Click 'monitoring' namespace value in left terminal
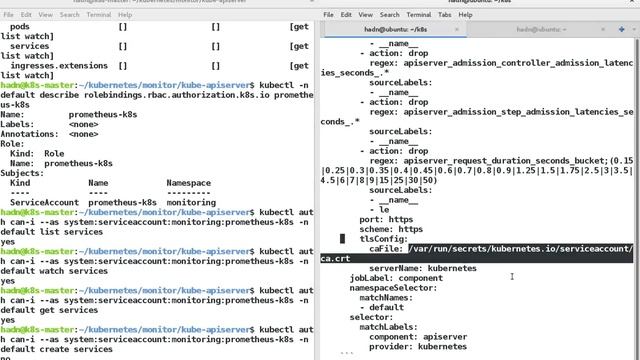 (191, 202)
